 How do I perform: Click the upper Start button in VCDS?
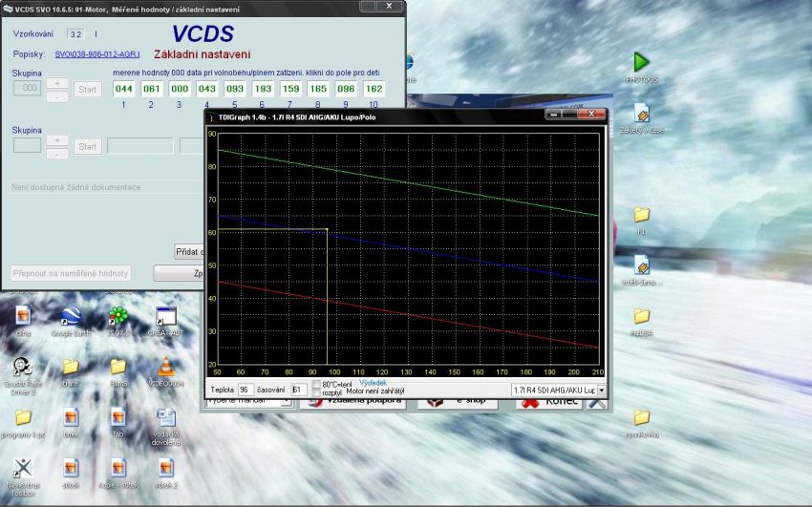click(x=88, y=90)
